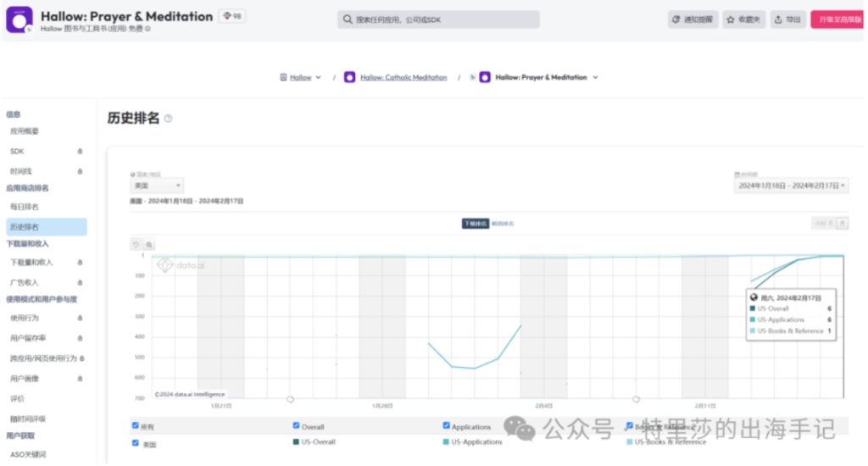Click the info icon after 免费 in app subtitle
Image resolution: width=868 pixels, height=466 pixels.
point(147,29)
